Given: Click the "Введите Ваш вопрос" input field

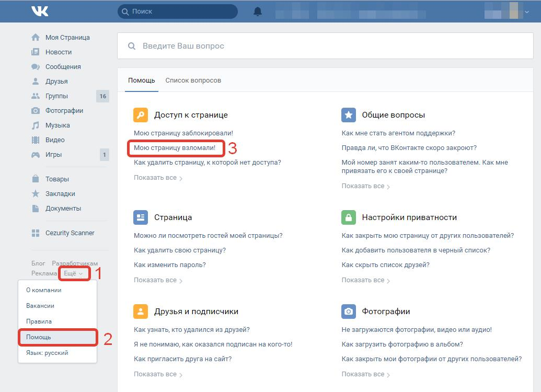Looking at the screenshot, I should 324,46.
